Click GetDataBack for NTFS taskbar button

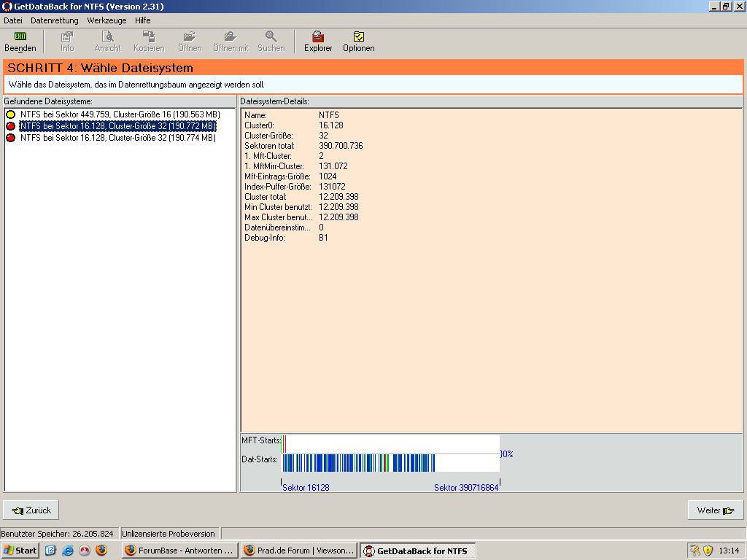coord(417,551)
